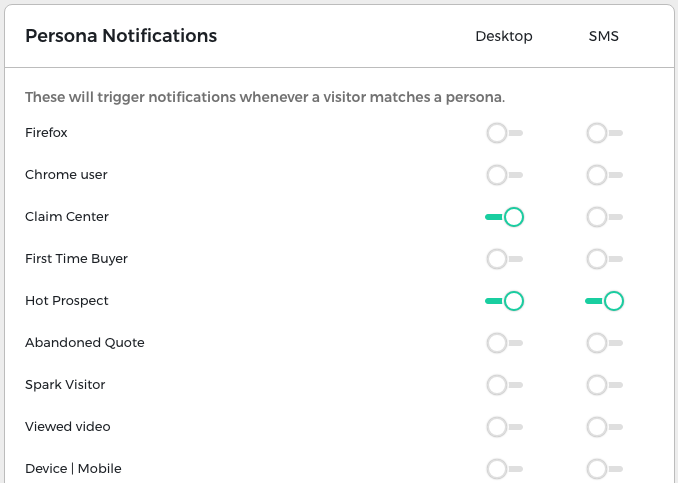Click the Hot Prospect persona label

point(67,301)
